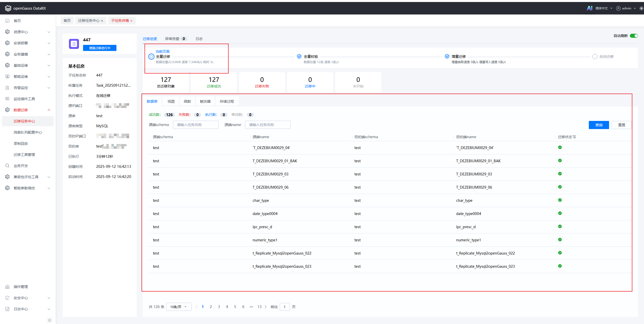The width and height of the screenshot is (644, 324).
Task: Toggle the 自动刷新 switch off
Action: point(634,36)
